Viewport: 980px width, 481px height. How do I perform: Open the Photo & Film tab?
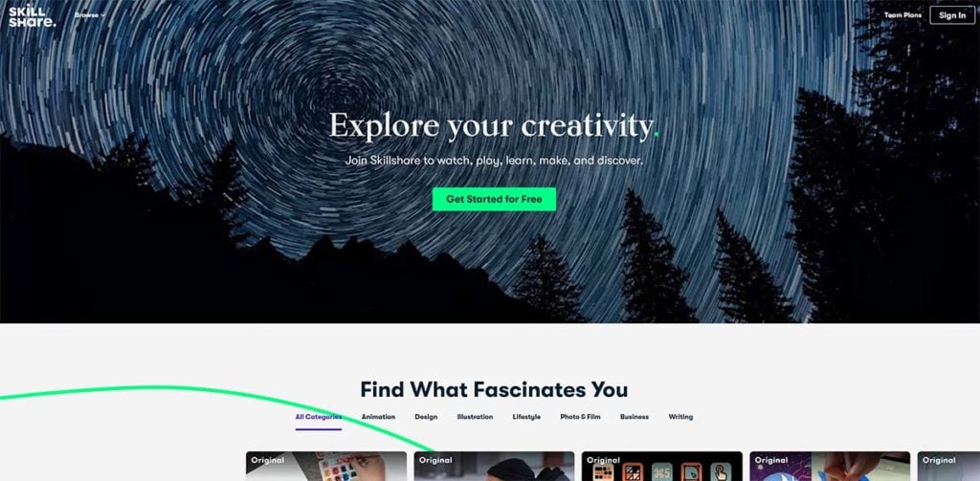pos(580,417)
